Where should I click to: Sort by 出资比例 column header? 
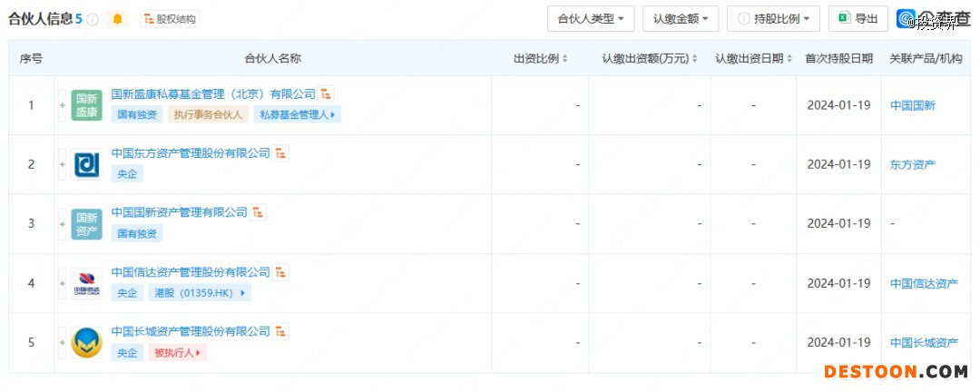click(540, 59)
